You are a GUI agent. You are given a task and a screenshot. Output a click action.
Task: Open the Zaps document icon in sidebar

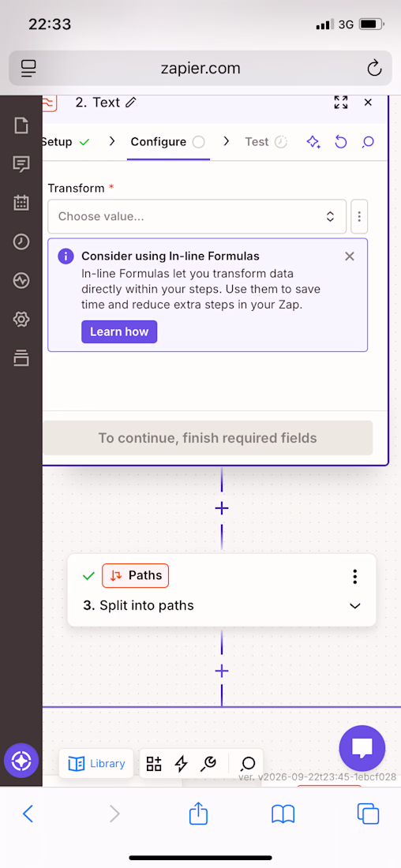tap(21, 125)
